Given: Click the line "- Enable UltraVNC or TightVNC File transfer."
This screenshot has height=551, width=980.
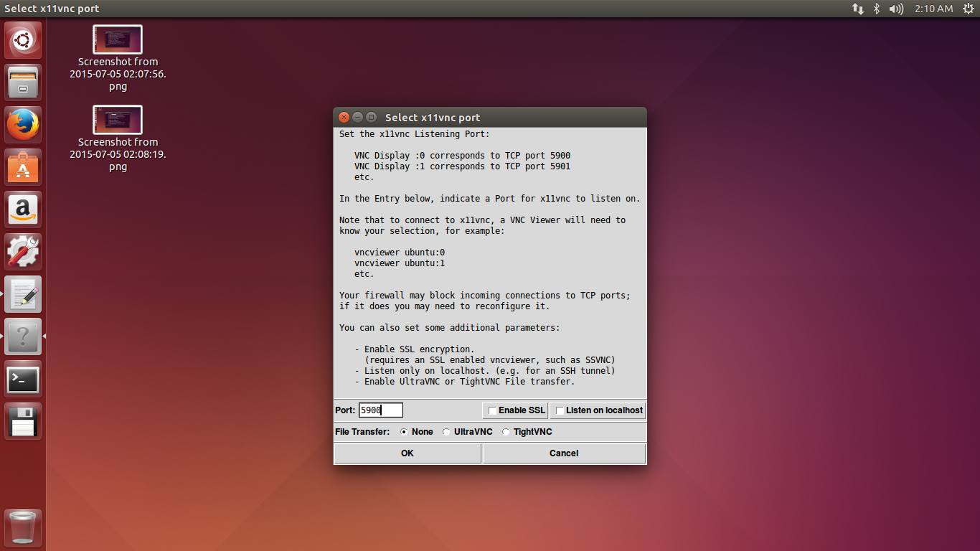Looking at the screenshot, I should [465, 382].
